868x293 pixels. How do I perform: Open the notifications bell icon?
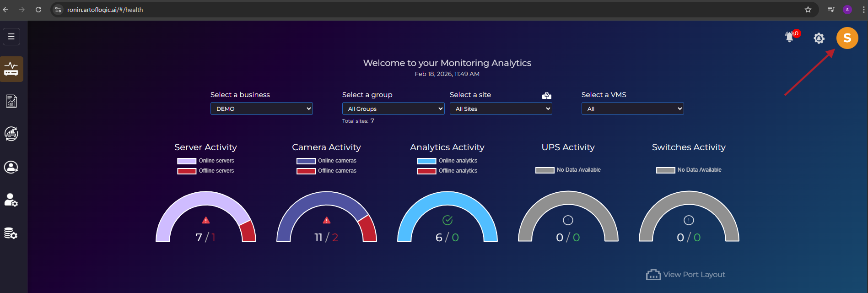point(789,37)
